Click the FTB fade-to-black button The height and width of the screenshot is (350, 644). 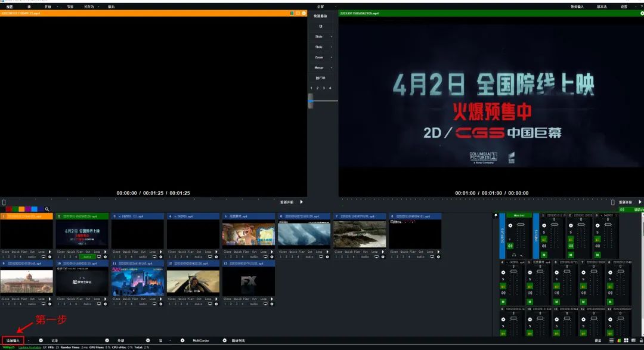tap(320, 78)
